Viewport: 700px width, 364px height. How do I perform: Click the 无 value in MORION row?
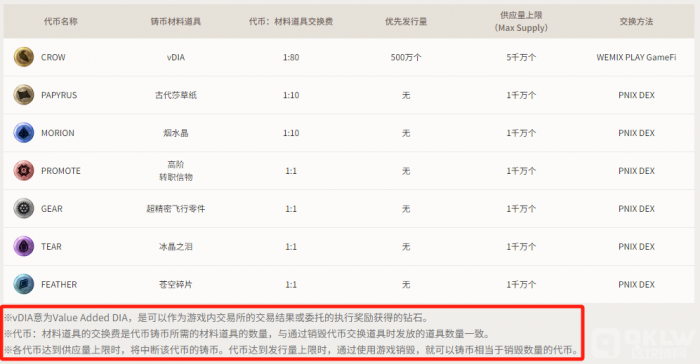point(406,133)
